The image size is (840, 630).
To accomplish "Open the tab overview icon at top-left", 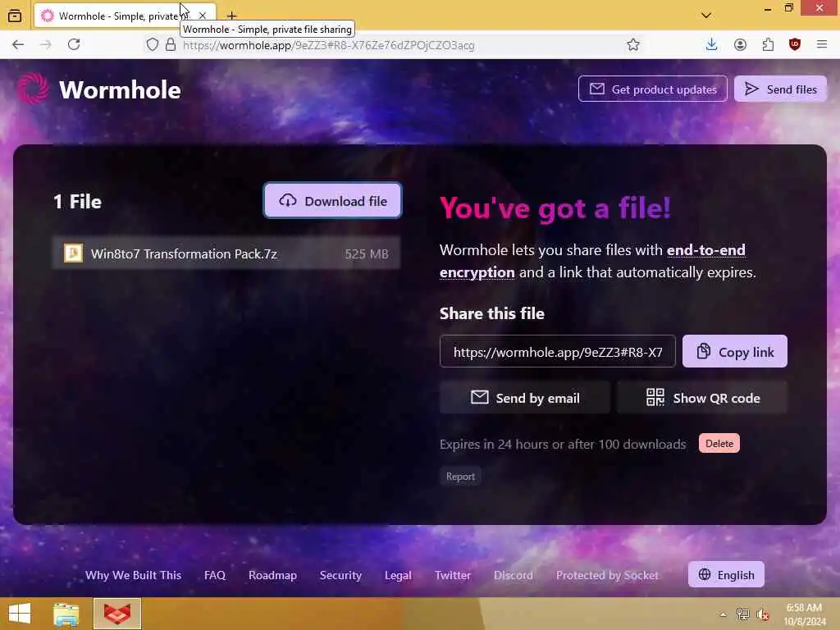I will [x=15, y=16].
